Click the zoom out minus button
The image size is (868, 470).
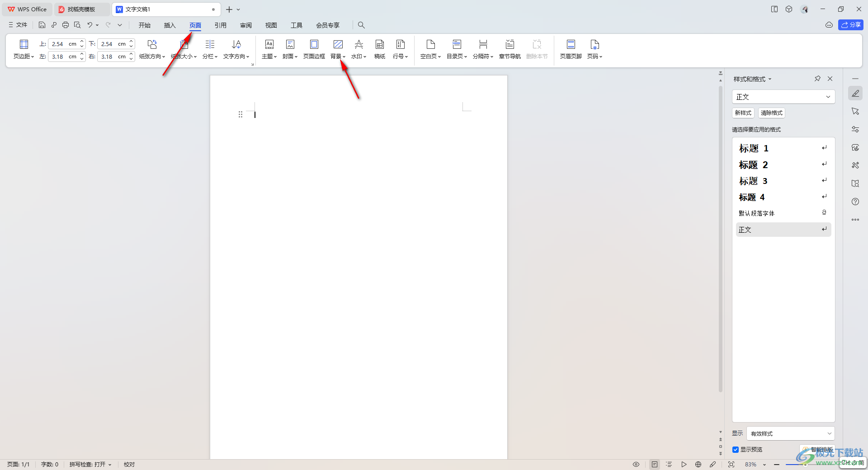[x=776, y=464]
